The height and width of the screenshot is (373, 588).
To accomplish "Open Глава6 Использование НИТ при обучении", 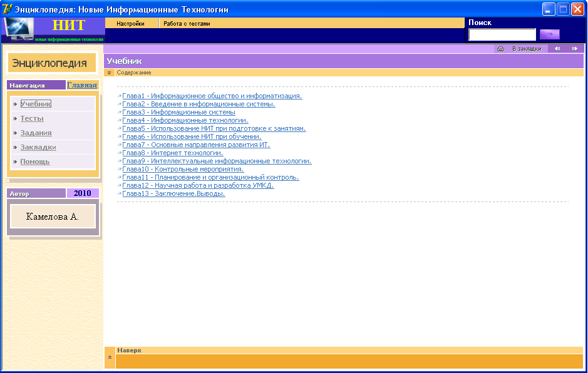I will point(192,136).
